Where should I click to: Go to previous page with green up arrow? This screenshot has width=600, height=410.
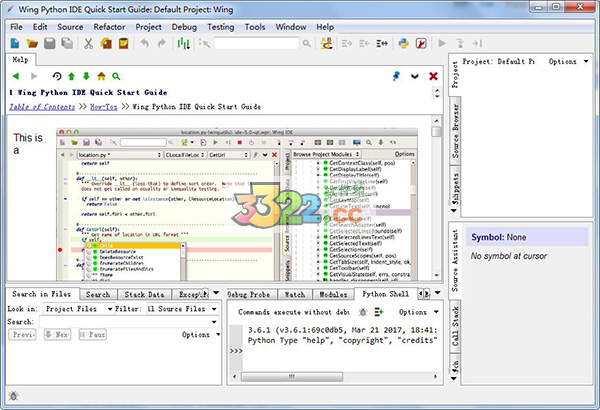(x=71, y=76)
